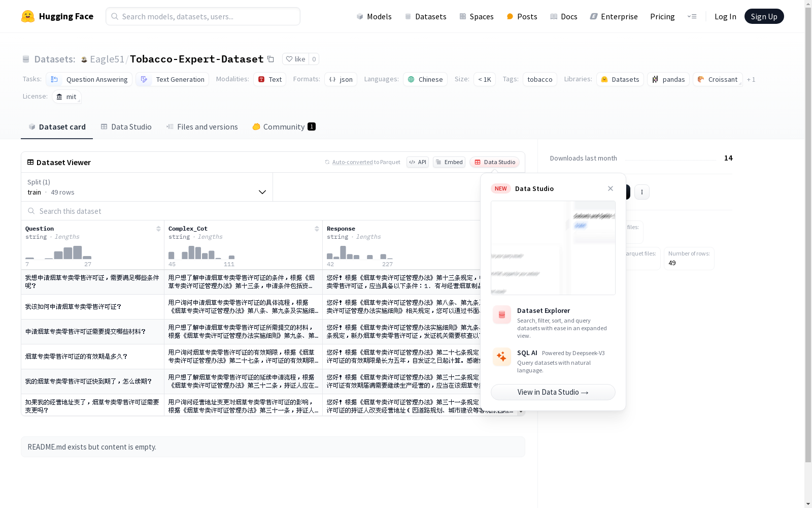Viewport: 812px width, 508px height.
Task: Click the like count 0
Action: pyautogui.click(x=314, y=59)
